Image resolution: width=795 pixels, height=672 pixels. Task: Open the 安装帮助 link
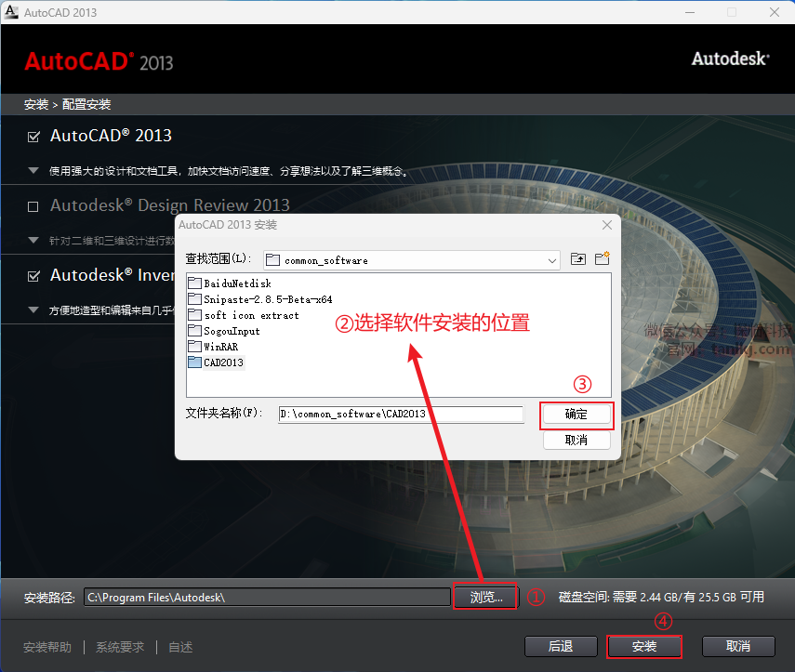47,647
